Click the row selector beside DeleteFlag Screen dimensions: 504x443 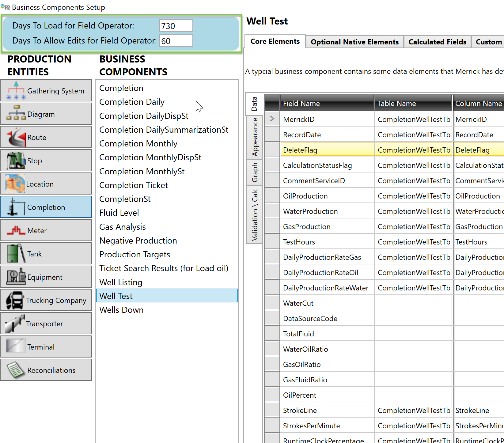click(x=272, y=150)
